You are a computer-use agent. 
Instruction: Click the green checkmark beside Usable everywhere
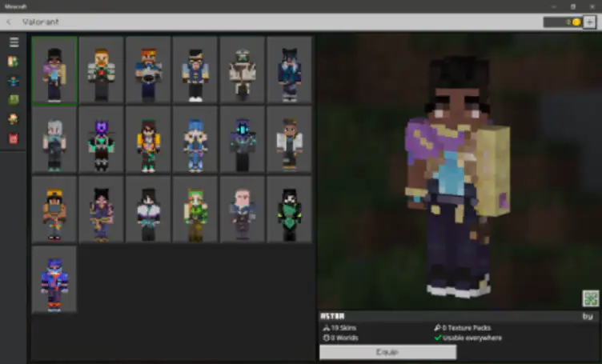tap(437, 338)
